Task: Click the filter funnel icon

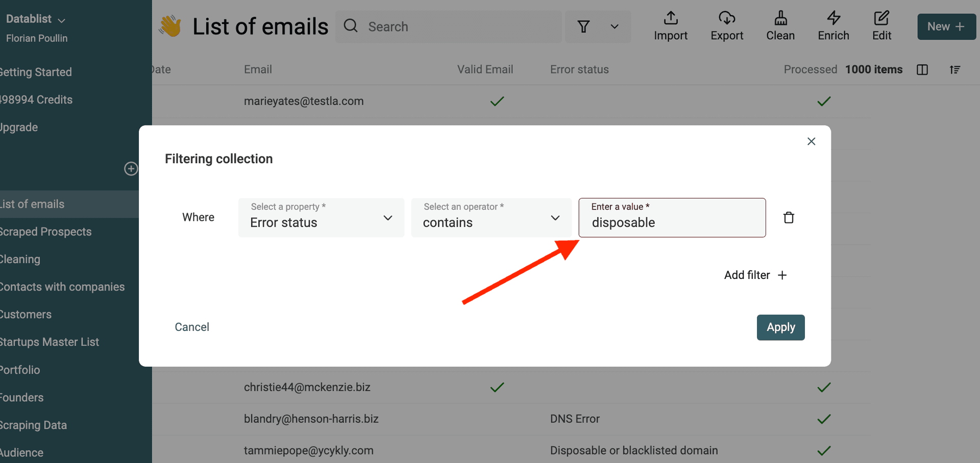Action: coord(584,27)
